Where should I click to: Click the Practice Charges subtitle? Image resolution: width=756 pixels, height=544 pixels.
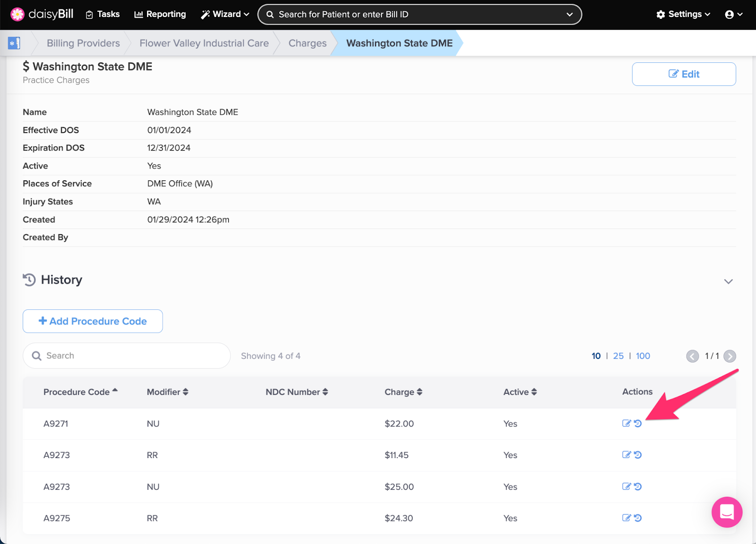click(56, 80)
